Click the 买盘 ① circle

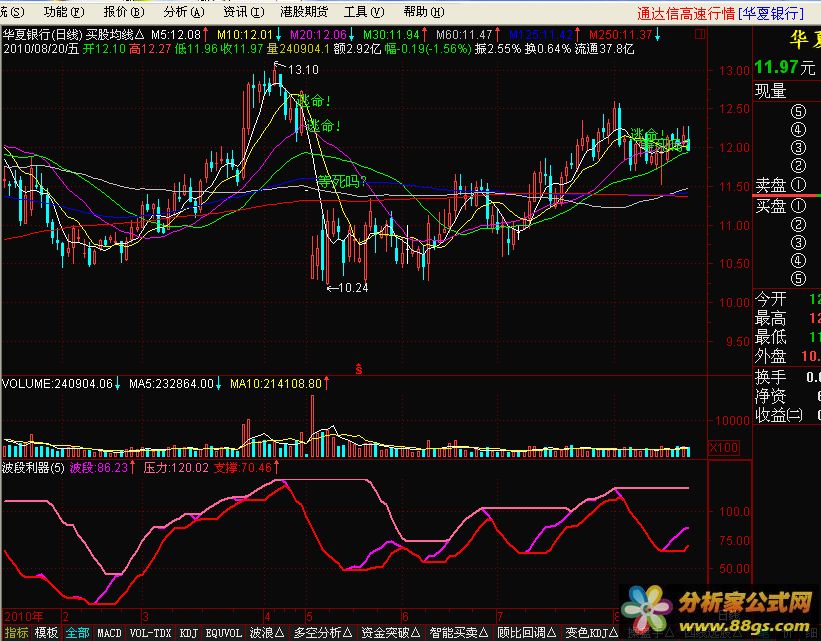point(797,206)
